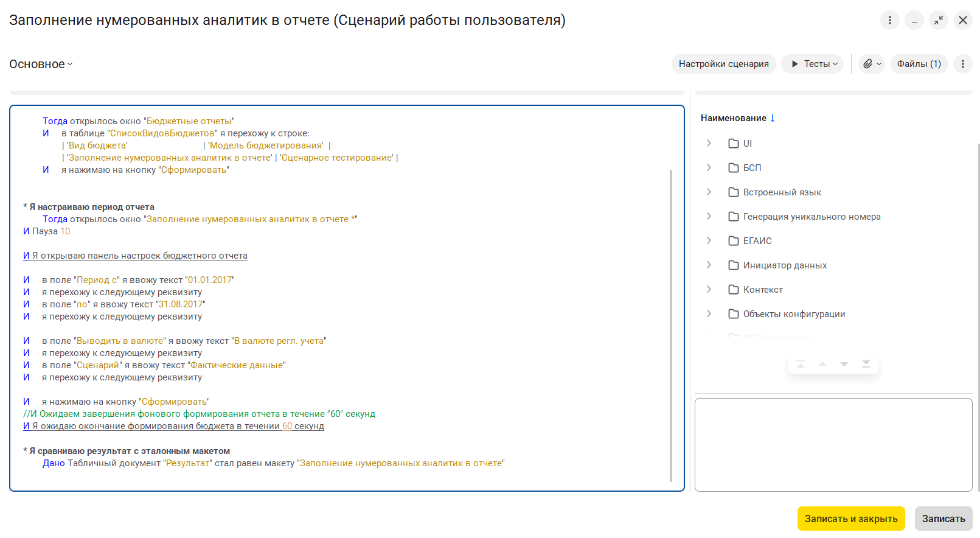Click the move-up arrow icon
The image size is (980, 538).
click(822, 364)
